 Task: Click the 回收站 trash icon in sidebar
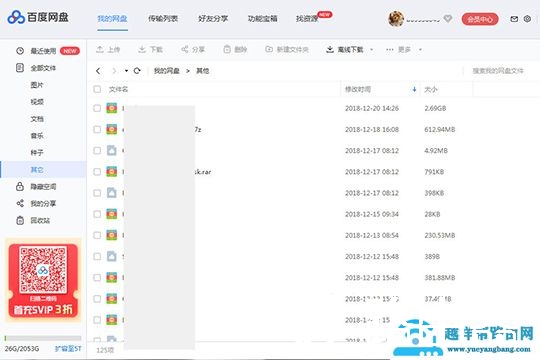[x=20, y=220]
